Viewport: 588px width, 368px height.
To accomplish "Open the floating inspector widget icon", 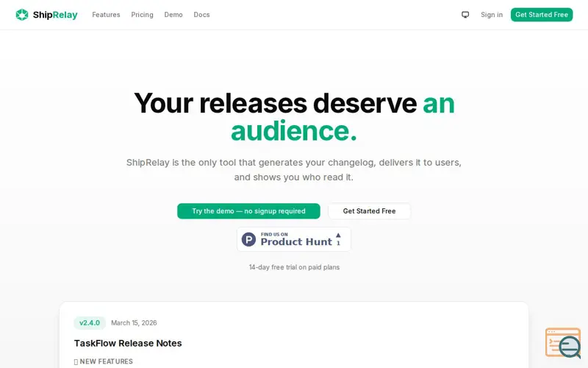I will [x=563, y=343].
